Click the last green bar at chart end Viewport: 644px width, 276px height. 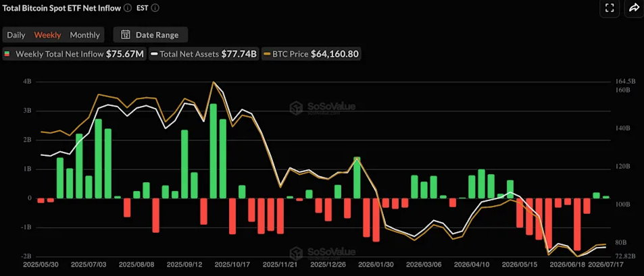coord(605,197)
